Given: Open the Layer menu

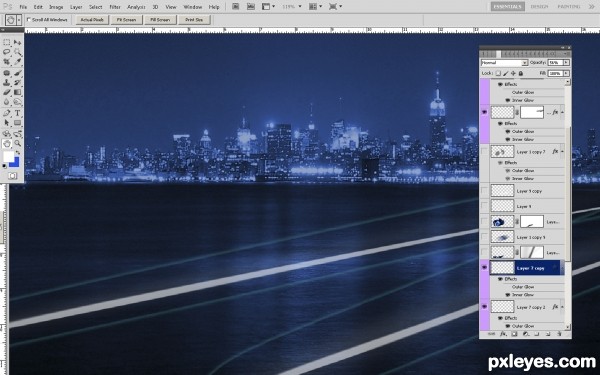Looking at the screenshot, I should click(76, 7).
